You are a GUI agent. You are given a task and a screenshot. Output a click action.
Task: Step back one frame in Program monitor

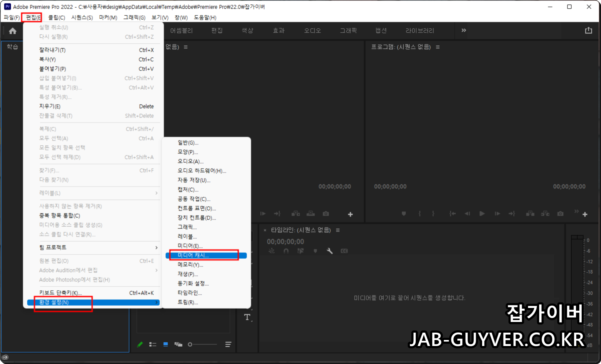[467, 214]
